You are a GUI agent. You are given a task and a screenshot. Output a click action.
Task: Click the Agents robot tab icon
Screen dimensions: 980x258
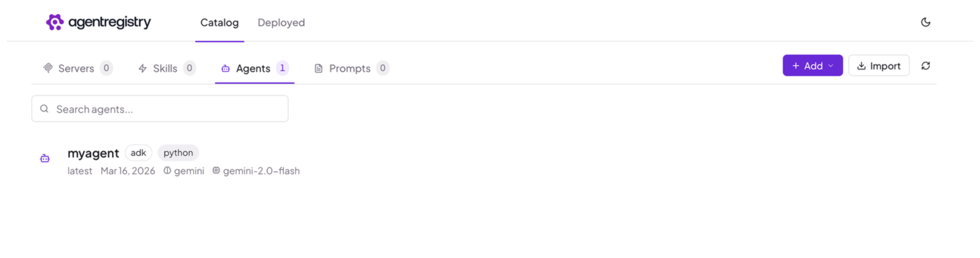225,69
